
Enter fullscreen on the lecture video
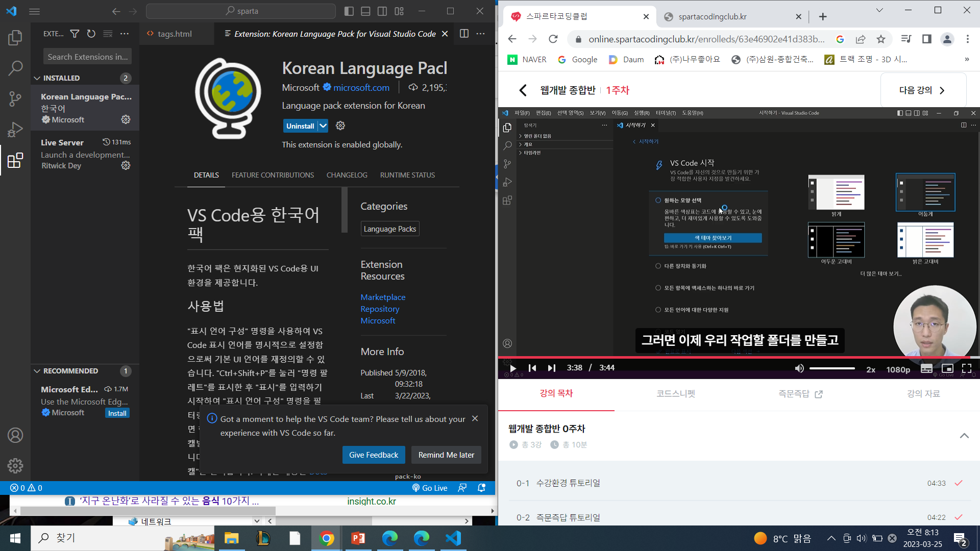[x=967, y=368]
